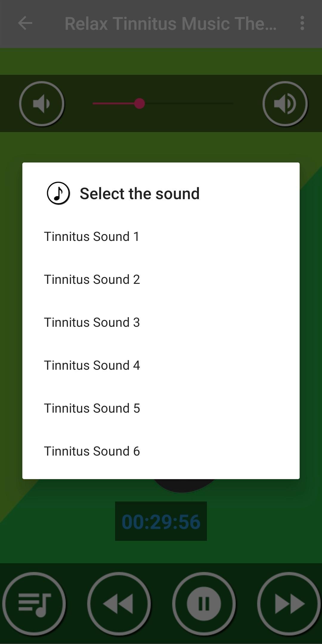The image size is (322, 644).
Task: Tap the fast forward button
Action: [289, 603]
